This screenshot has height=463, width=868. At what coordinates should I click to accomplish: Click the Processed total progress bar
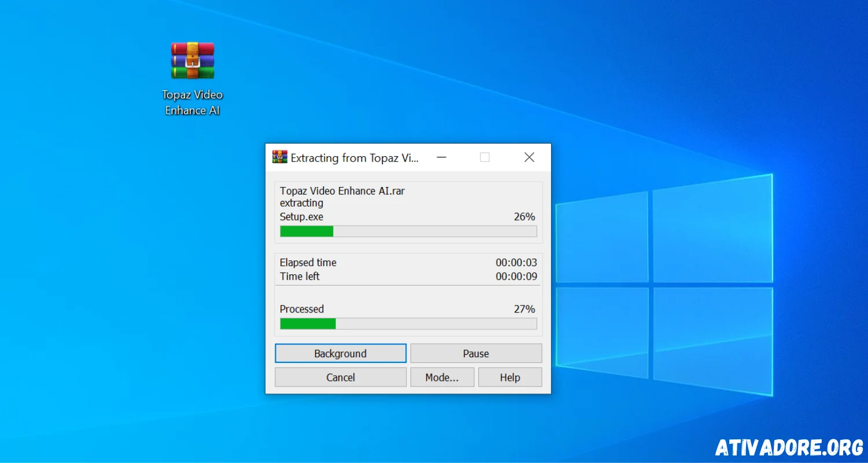pos(408,324)
